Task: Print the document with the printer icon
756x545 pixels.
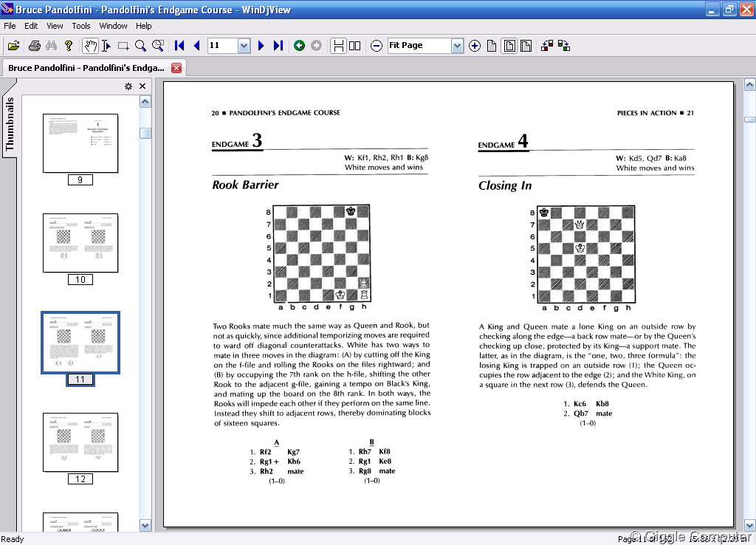Action: (34, 46)
